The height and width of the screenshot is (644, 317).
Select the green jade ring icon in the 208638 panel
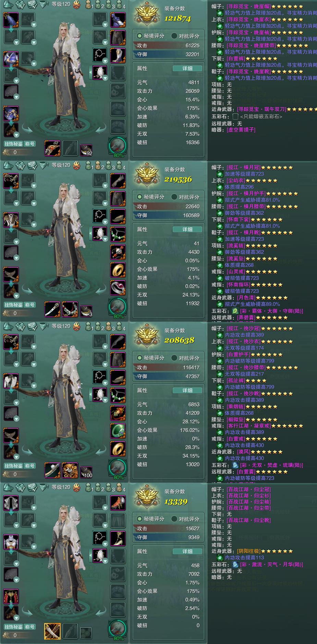tap(118, 431)
